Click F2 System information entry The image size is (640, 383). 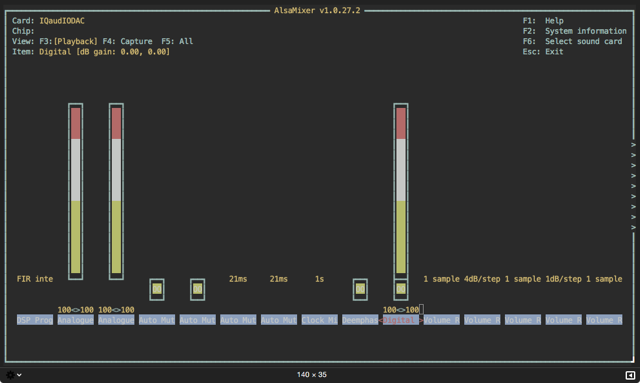point(575,31)
